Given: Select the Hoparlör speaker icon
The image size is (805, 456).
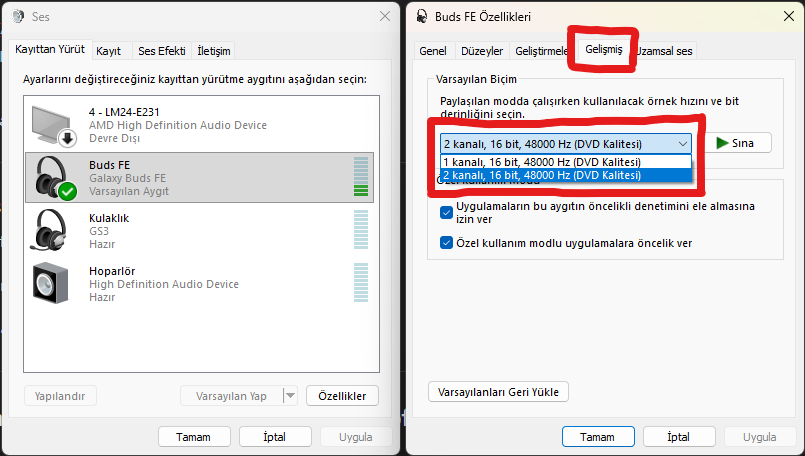Looking at the screenshot, I should click(x=50, y=283).
